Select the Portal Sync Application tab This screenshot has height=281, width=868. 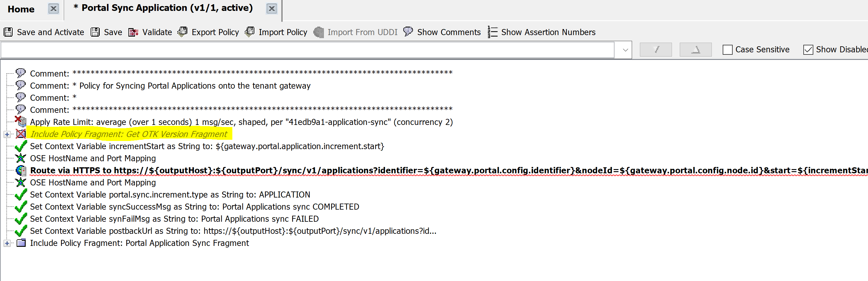click(163, 8)
